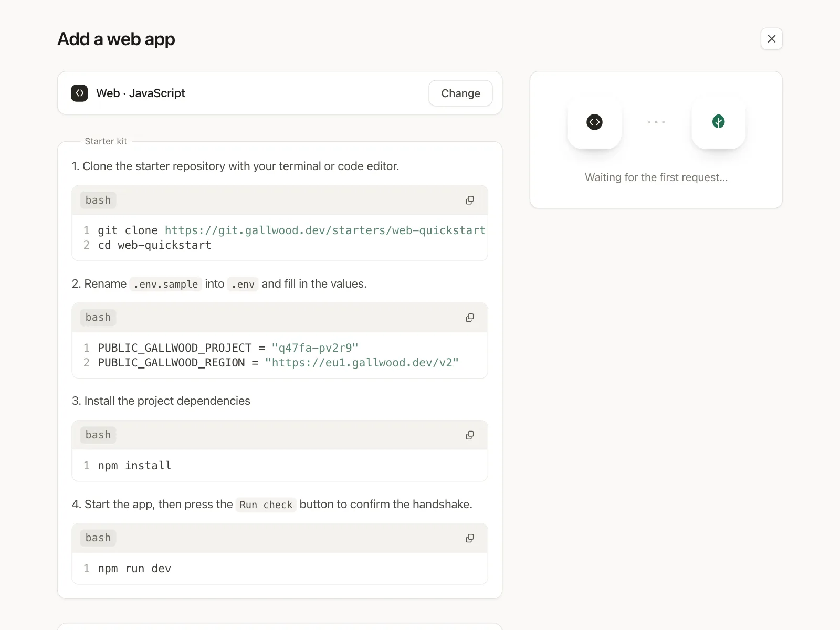The image size is (840, 630).
Task: Copy the npm install command
Action: (470, 435)
